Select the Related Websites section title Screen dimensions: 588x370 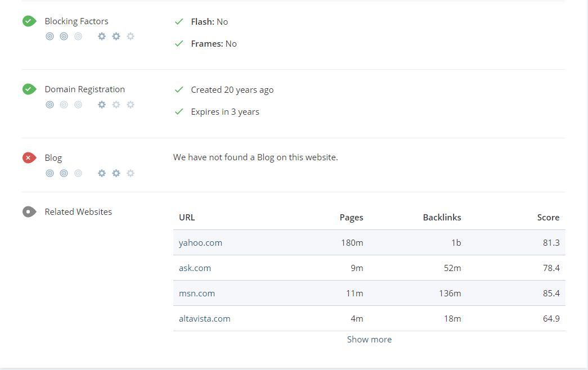click(x=78, y=212)
